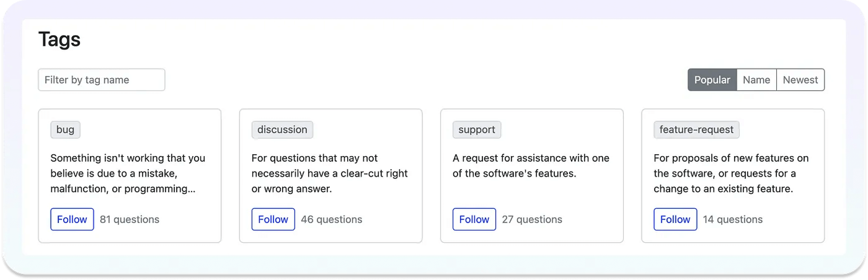Screen dimensions: 868x280
Task: Open the bug tag label
Action: click(x=65, y=129)
